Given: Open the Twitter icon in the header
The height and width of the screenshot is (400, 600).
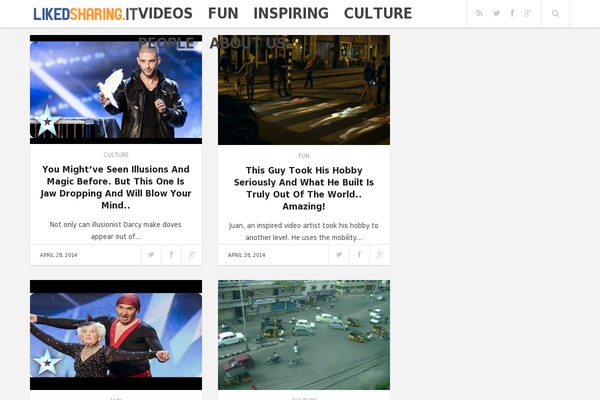Looking at the screenshot, I should [496, 13].
